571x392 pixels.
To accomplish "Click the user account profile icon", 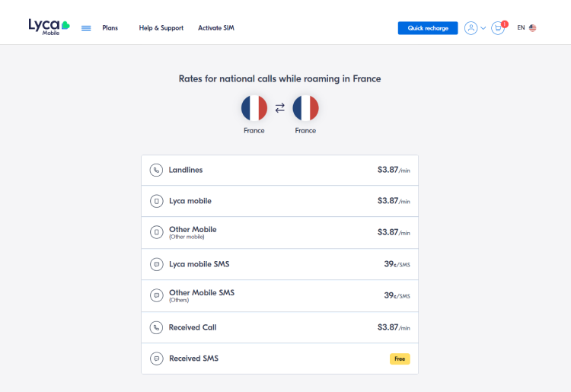I will 471,28.
